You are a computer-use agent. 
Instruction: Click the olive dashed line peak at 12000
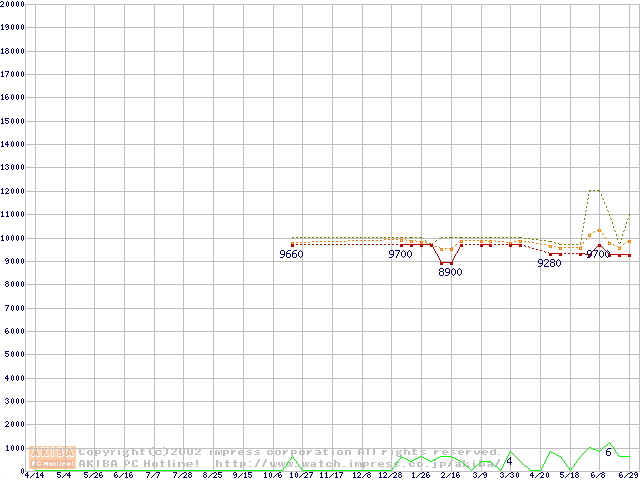[x=594, y=190]
